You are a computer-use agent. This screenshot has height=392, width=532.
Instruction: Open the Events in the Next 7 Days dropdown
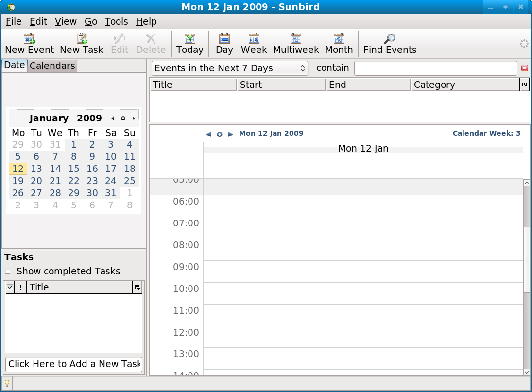point(230,68)
